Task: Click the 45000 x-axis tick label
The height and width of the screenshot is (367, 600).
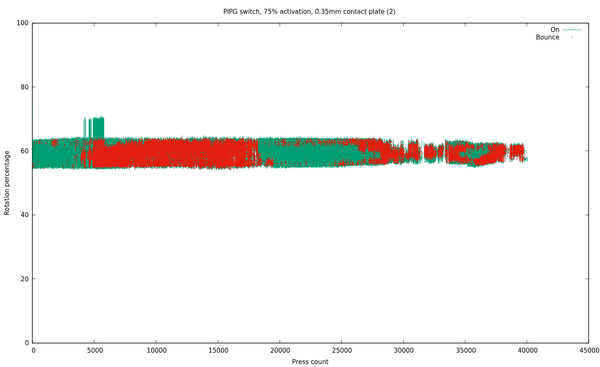Action: 589,351
